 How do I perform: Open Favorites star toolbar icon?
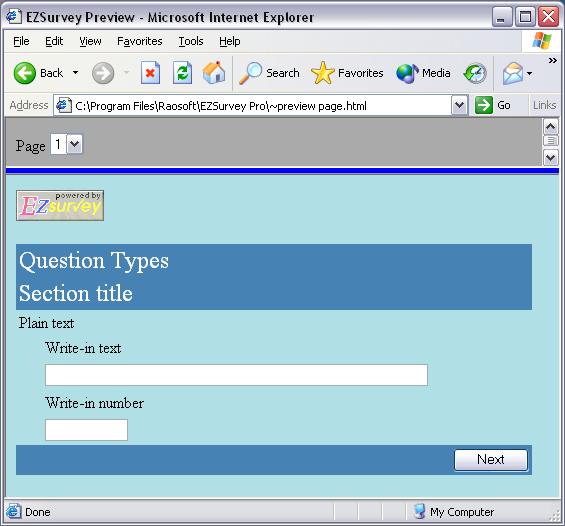322,73
